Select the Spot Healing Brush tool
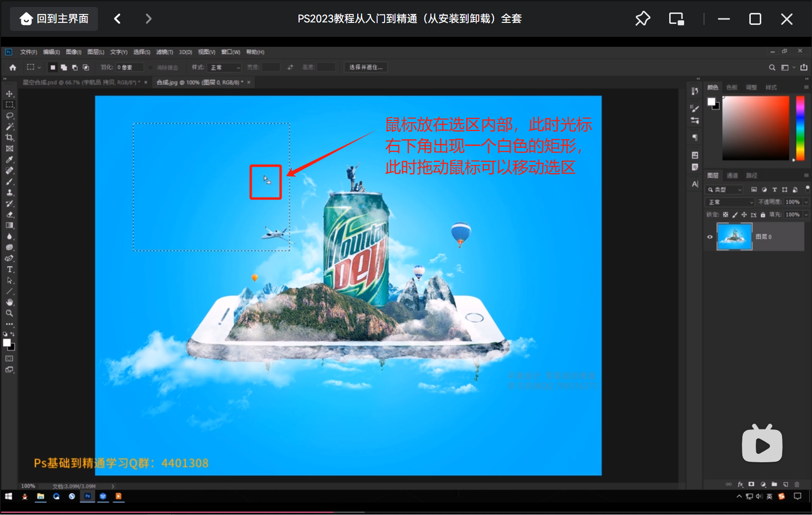The image size is (812, 515). (9, 171)
